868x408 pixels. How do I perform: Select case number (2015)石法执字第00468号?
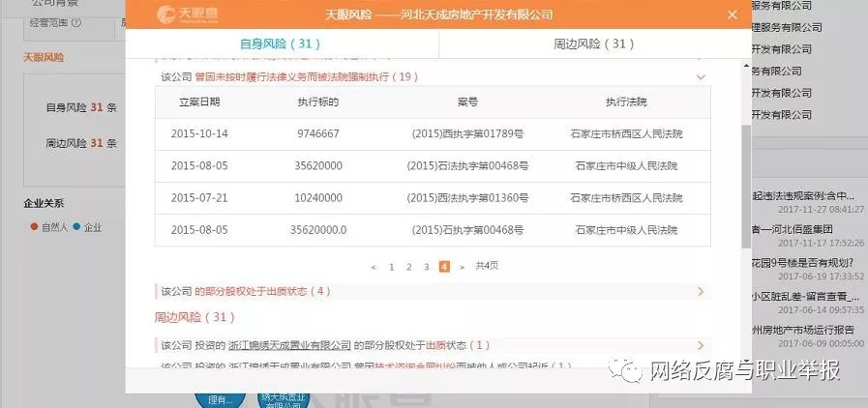[467, 166]
